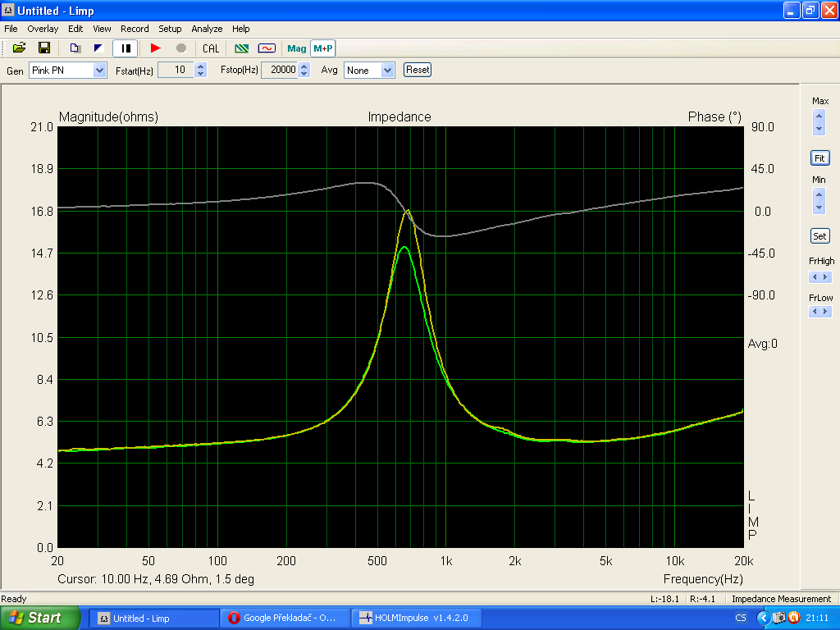Copy the graph using the copy icon
The height and width of the screenshot is (630, 840).
tap(75, 48)
